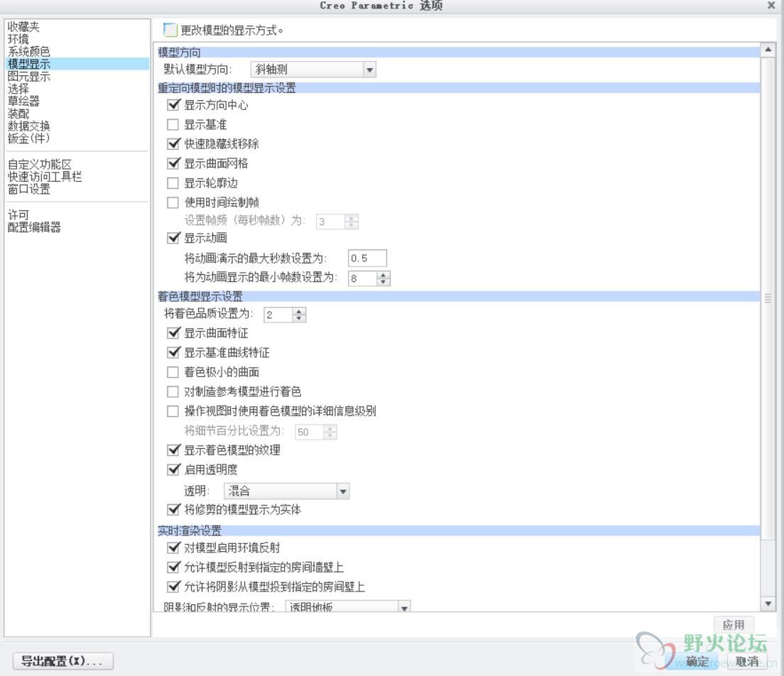Toggle 对模型启用环境反射 checkbox

pyautogui.click(x=173, y=548)
